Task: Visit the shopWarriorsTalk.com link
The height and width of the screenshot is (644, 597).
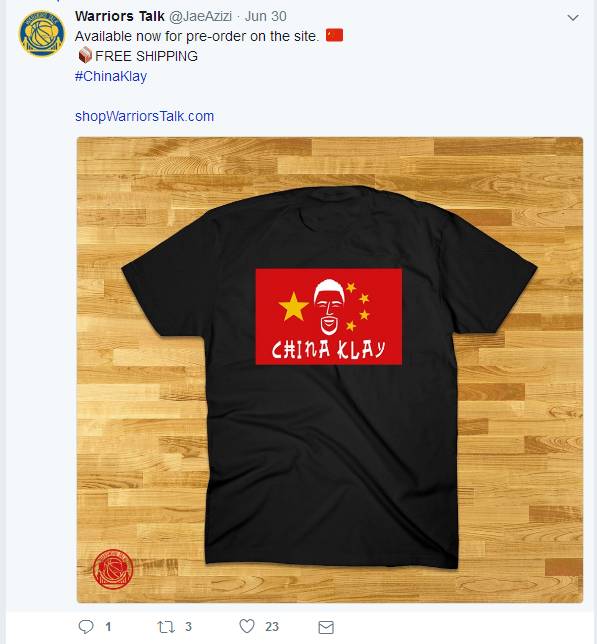Action: point(145,116)
